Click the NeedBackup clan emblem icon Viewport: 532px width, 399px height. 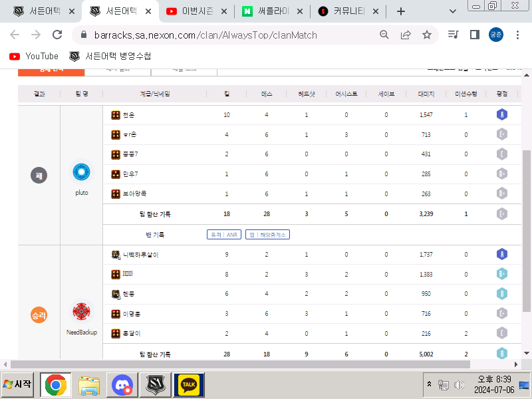(x=81, y=311)
